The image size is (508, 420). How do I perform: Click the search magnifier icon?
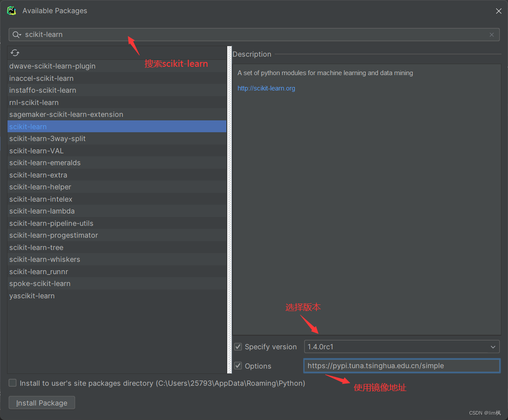[x=16, y=34]
